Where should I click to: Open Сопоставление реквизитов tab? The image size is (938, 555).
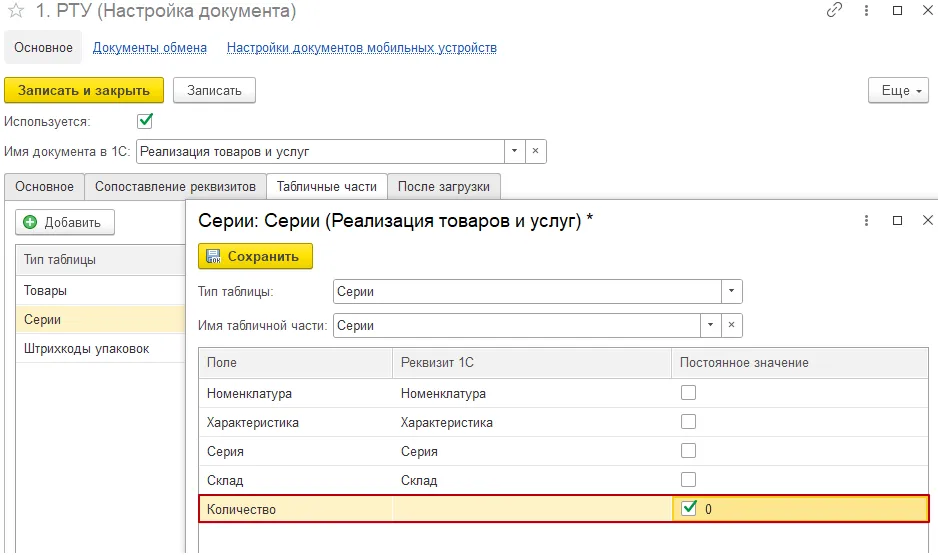175,187
